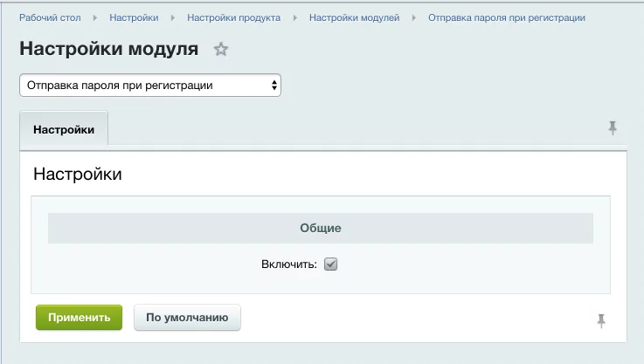
Task: Open the module selection dropdown
Action: tap(150, 86)
